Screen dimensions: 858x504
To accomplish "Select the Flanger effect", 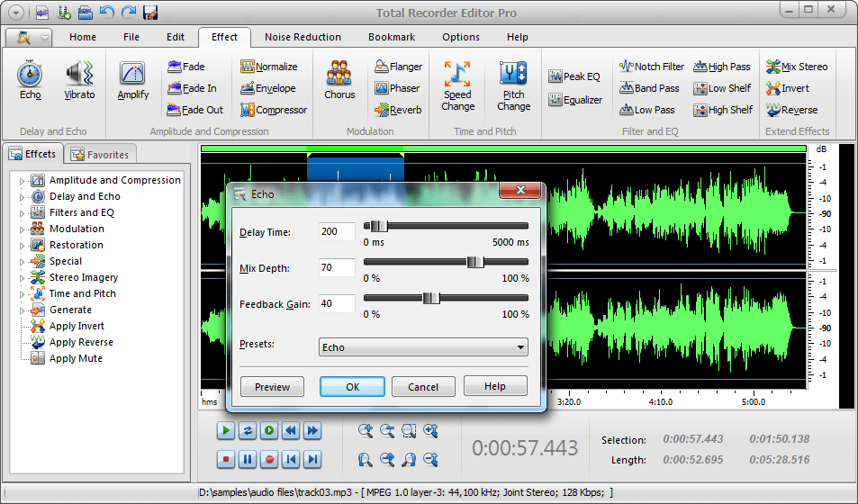I will 398,67.
